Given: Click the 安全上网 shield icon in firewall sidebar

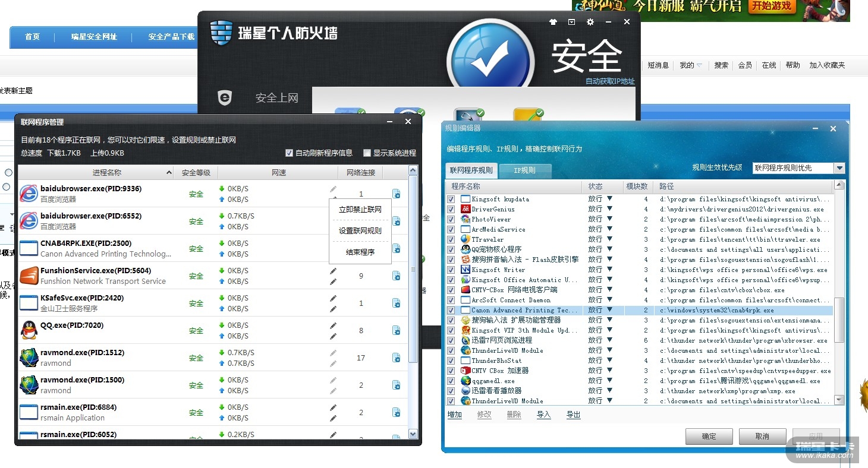Looking at the screenshot, I should tap(225, 98).
